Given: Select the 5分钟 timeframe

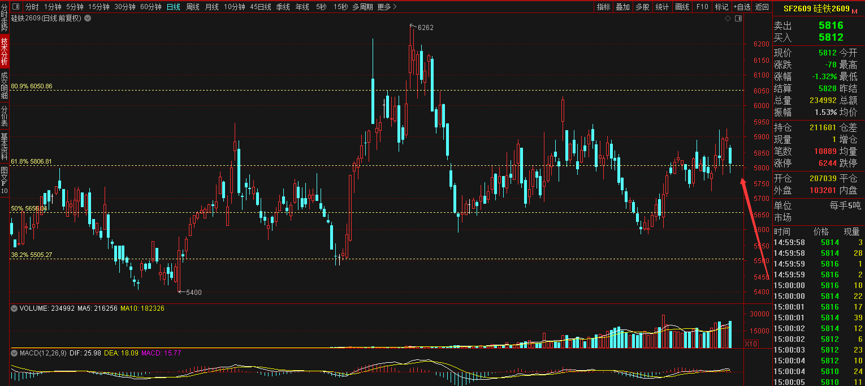Looking at the screenshot, I should [74, 7].
